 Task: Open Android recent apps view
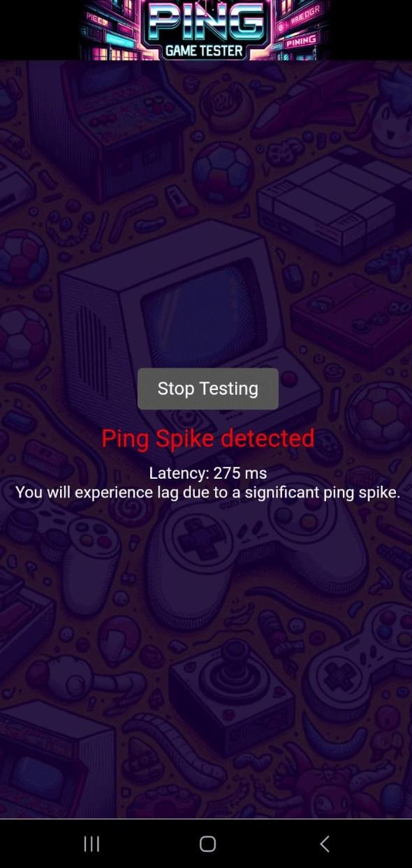[x=91, y=844]
